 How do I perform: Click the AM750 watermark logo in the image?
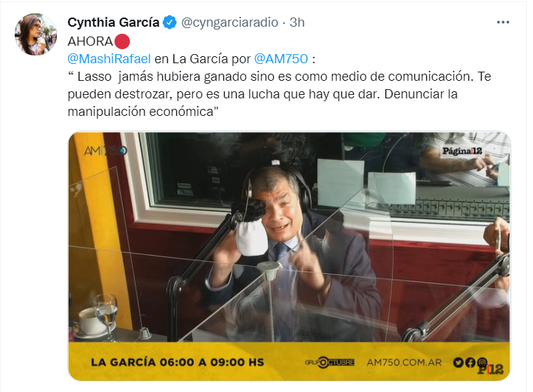[x=105, y=150]
